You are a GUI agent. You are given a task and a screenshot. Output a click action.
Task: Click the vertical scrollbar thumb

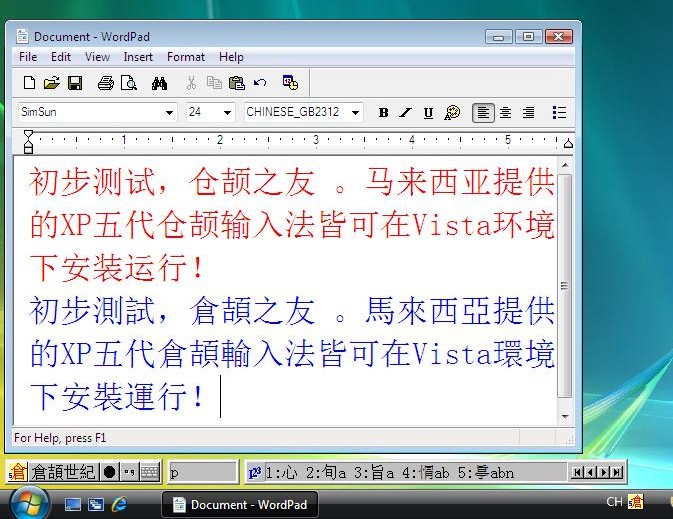pos(565,285)
